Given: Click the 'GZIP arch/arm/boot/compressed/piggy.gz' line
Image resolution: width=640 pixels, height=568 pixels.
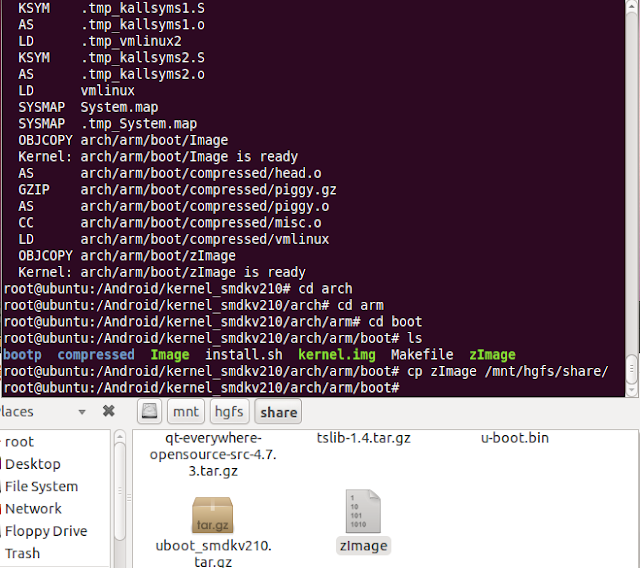Looking at the screenshot, I should pyautogui.click(x=177, y=190).
